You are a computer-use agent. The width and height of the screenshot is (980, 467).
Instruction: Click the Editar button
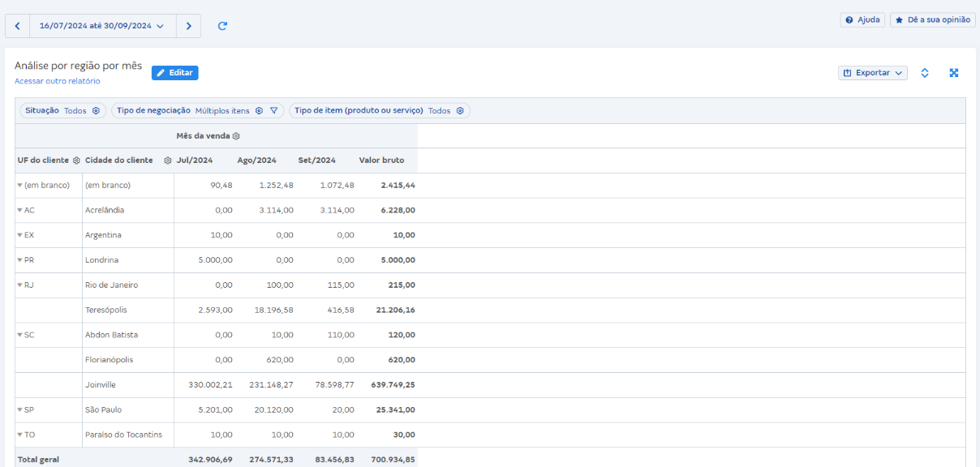pyautogui.click(x=174, y=73)
